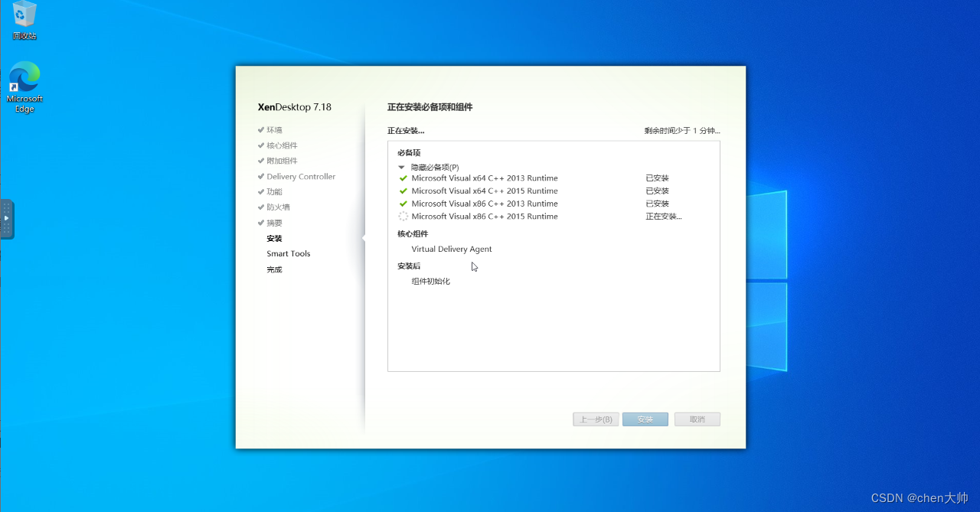This screenshot has height=512, width=980.
Task: Click checkmark beside x64 C++ 2015 Runtime
Action: (x=403, y=191)
